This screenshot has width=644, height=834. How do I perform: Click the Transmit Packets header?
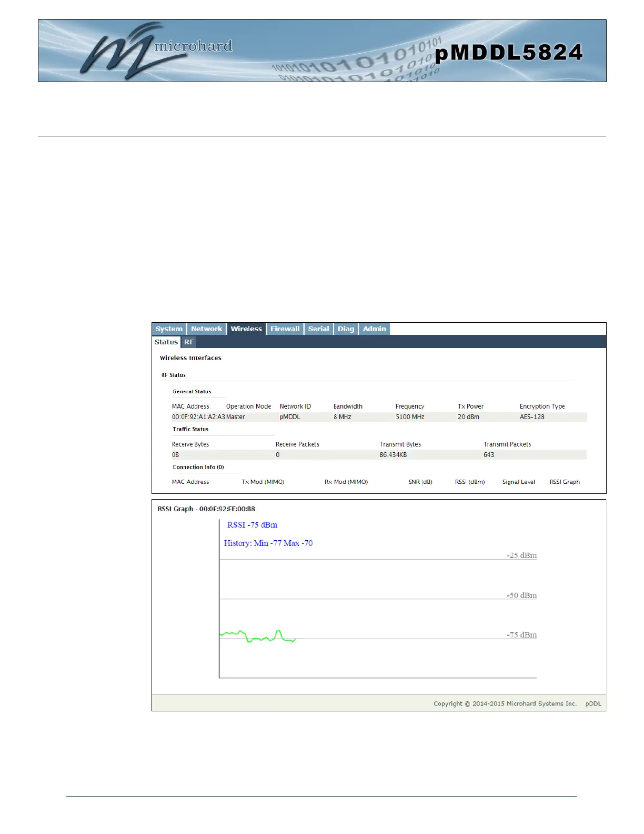tap(507, 444)
